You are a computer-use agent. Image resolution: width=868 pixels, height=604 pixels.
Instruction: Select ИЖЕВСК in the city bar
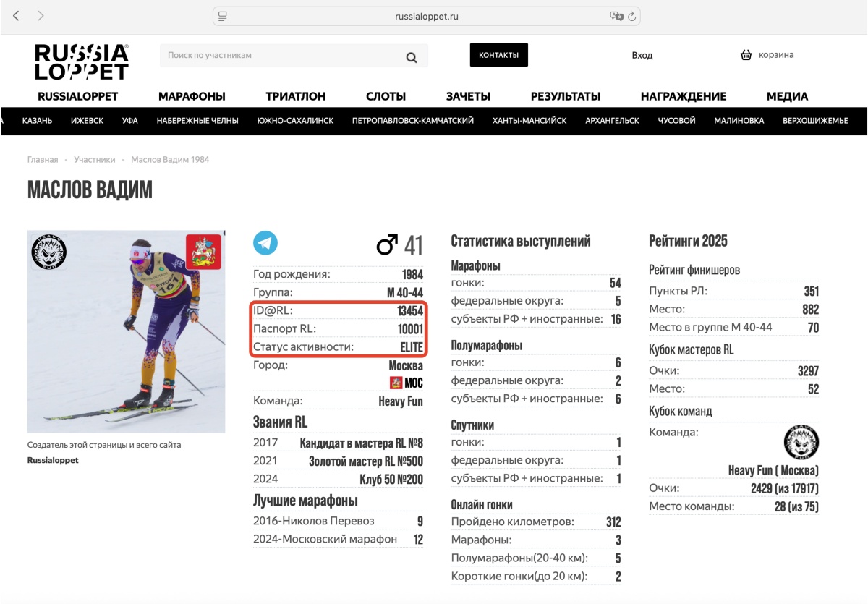87,121
